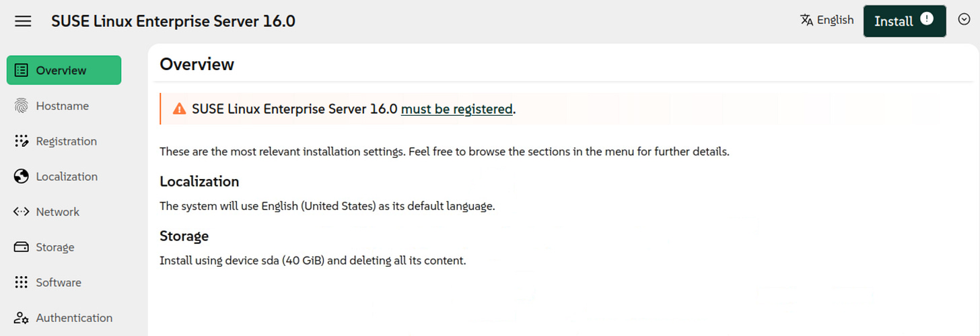Open the Network section
The height and width of the screenshot is (336, 980).
[64, 211]
